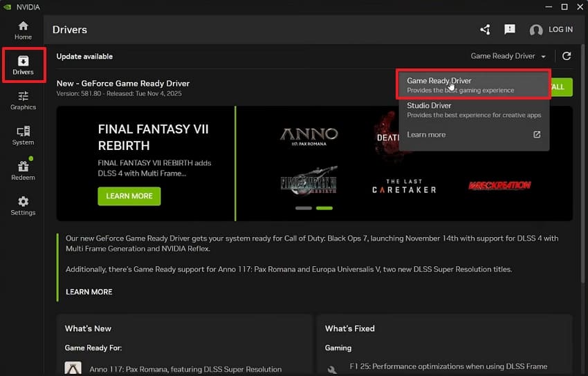Select Game Ready Driver menu option
Viewport: 588px width, 376px height.
click(x=474, y=85)
